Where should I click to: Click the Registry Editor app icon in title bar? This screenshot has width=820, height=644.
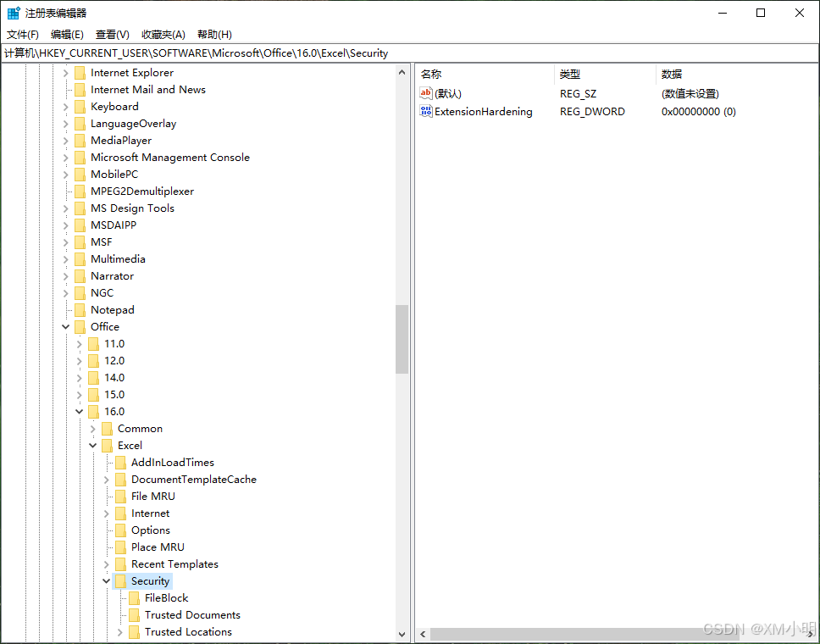coord(14,13)
